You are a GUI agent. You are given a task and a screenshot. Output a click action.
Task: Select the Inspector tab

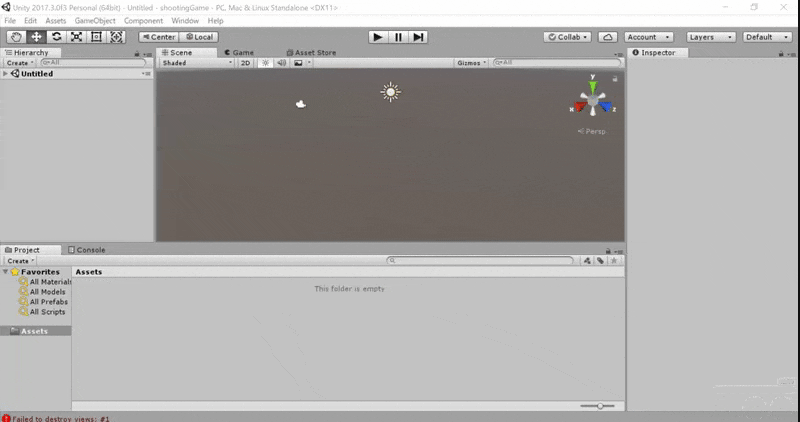tap(658, 53)
